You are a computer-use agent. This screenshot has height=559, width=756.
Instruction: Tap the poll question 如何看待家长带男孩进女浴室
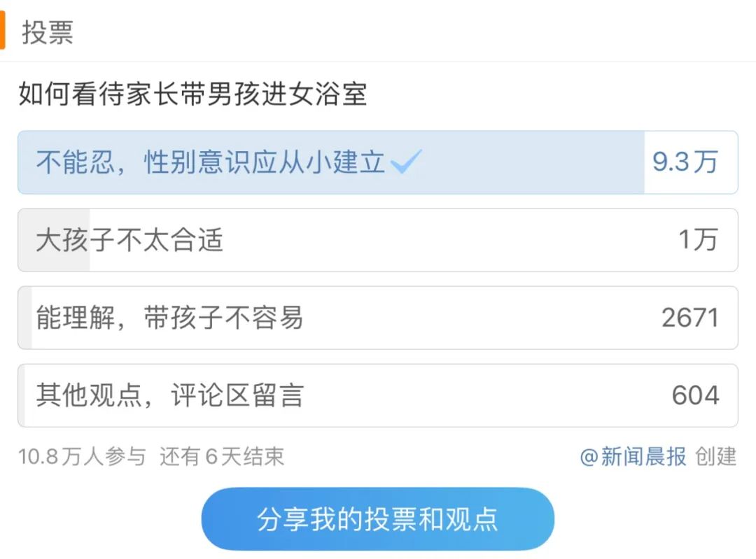tap(192, 94)
